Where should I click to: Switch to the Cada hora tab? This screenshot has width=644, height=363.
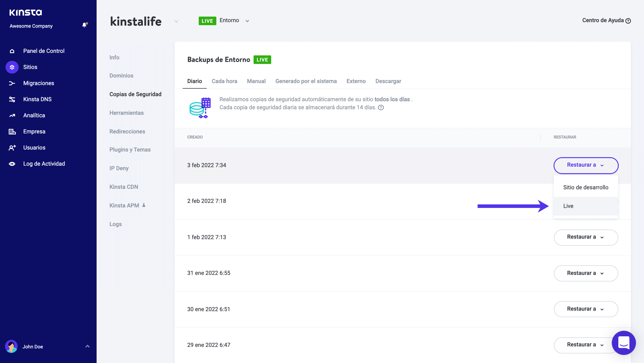(x=224, y=81)
